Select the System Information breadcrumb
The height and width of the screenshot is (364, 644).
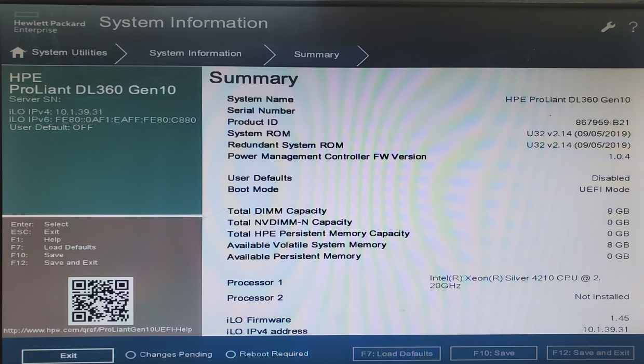click(195, 53)
